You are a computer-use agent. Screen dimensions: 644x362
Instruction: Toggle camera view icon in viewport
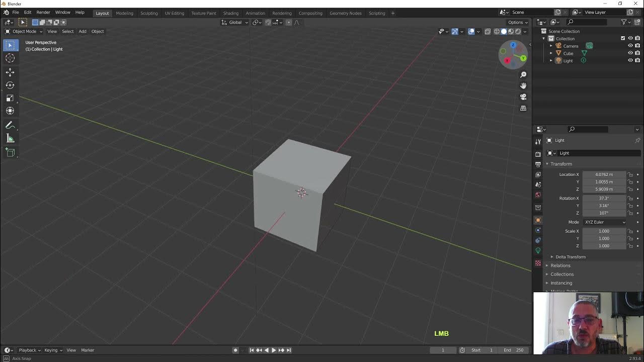pyautogui.click(x=523, y=97)
